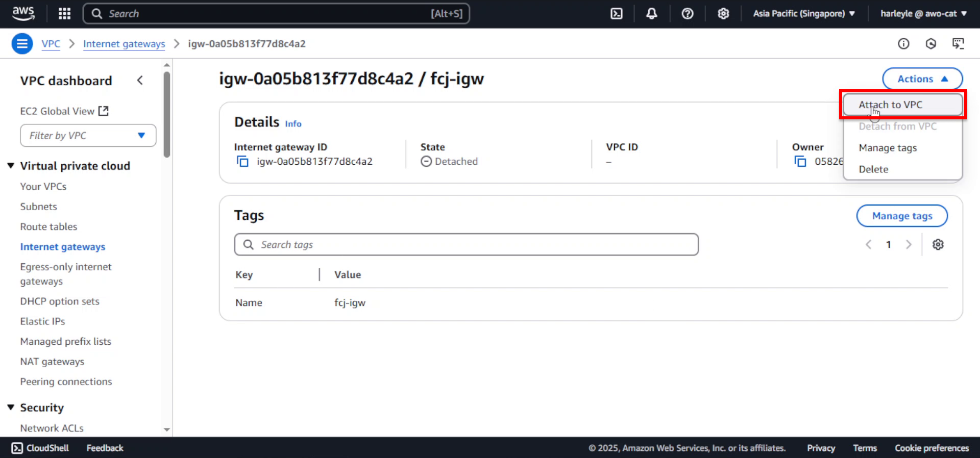Viewport: 980px width, 458px height.
Task: Open the info panel icon
Action: click(903, 44)
